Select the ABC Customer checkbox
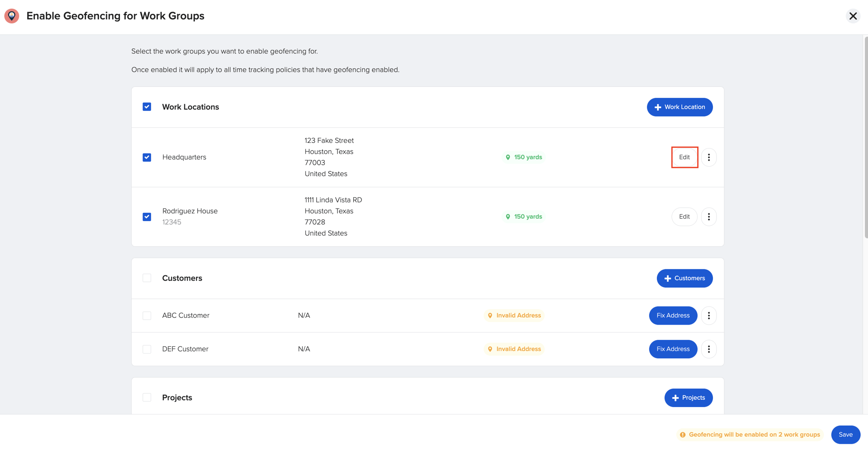Viewport: 868px width, 452px height. (x=147, y=316)
